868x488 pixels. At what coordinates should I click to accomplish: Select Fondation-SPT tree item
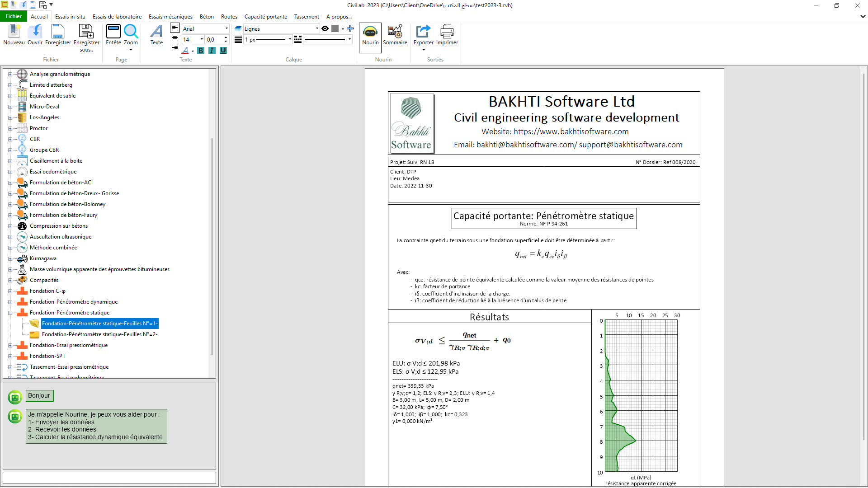coord(47,356)
